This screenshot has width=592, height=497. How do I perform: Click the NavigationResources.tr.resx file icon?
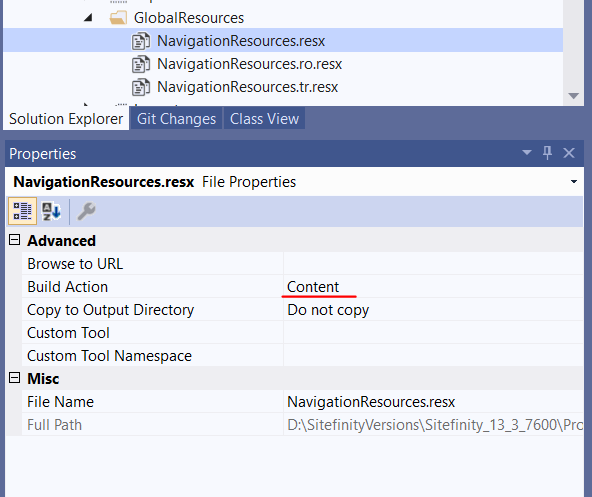coord(141,87)
